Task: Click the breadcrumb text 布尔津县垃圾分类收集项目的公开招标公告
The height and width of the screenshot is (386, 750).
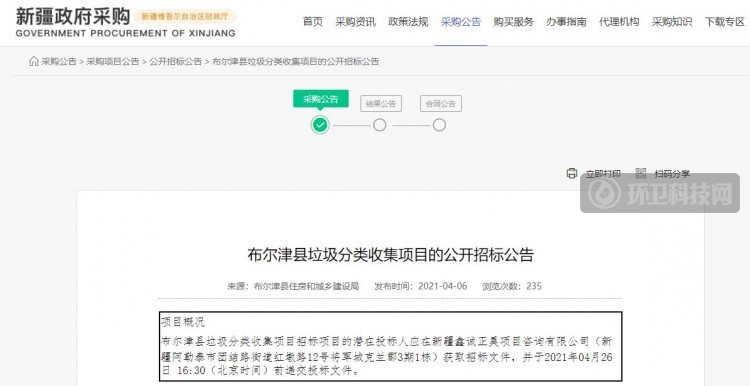Action: (296, 62)
